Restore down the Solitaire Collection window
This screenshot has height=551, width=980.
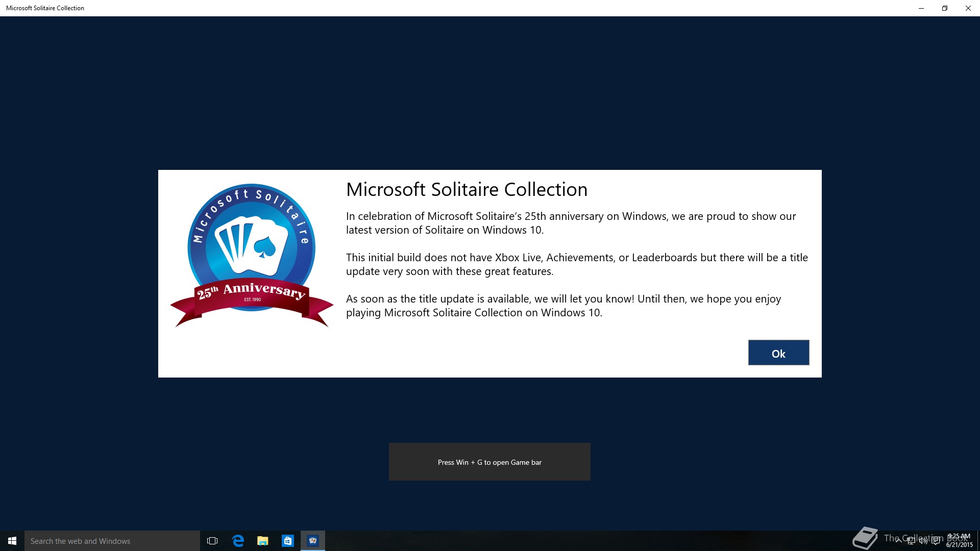[945, 8]
